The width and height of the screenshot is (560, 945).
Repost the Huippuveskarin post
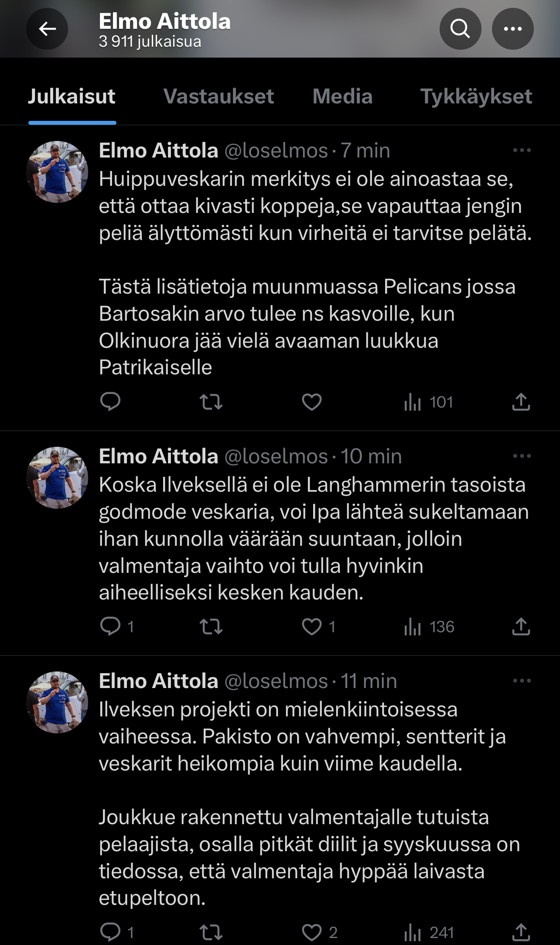point(211,402)
